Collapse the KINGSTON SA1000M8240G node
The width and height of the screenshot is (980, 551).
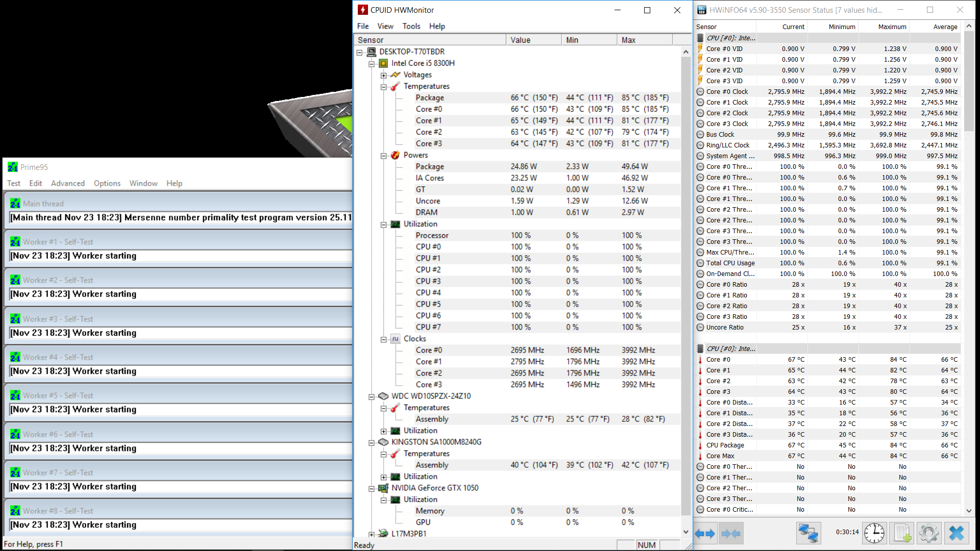pos(372,443)
